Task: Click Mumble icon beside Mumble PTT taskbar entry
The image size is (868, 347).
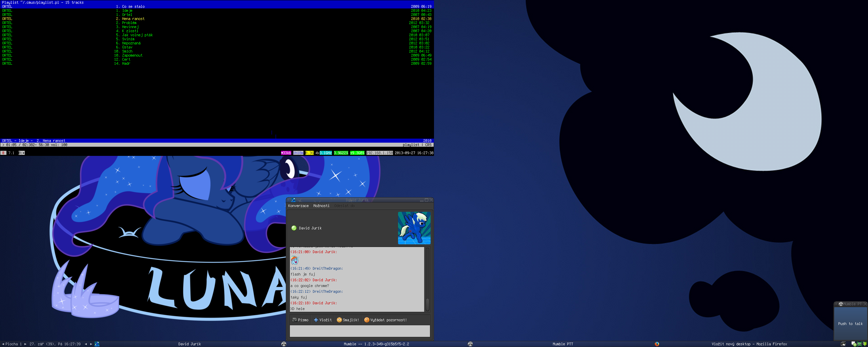Action: click(470, 344)
